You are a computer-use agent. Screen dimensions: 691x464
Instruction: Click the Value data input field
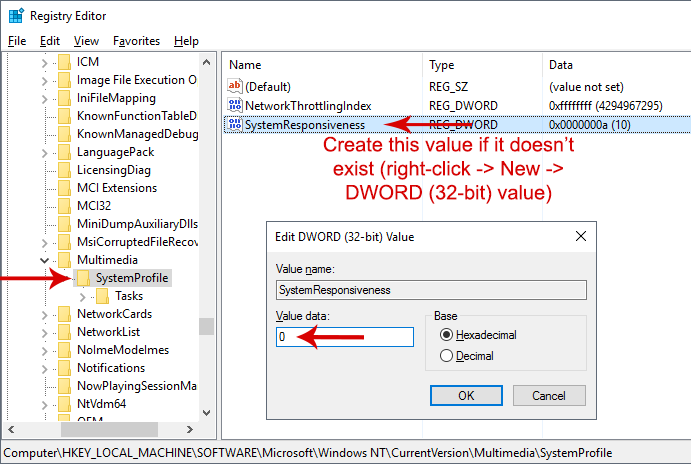(345, 337)
